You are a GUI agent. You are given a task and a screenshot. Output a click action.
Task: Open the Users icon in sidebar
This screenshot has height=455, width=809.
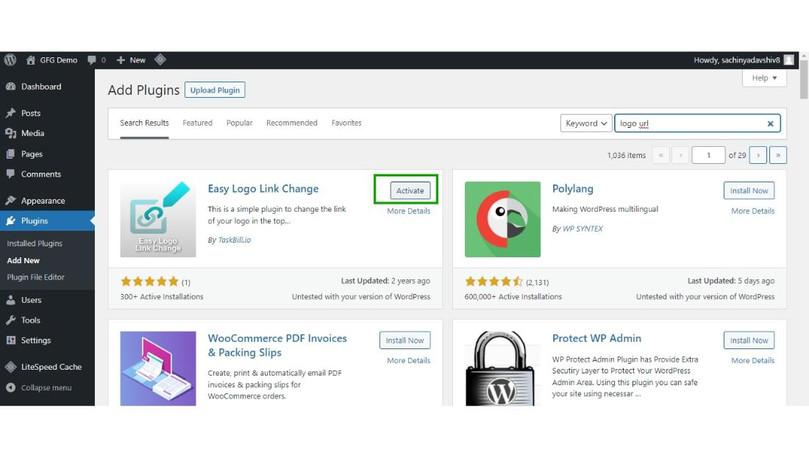(10, 300)
